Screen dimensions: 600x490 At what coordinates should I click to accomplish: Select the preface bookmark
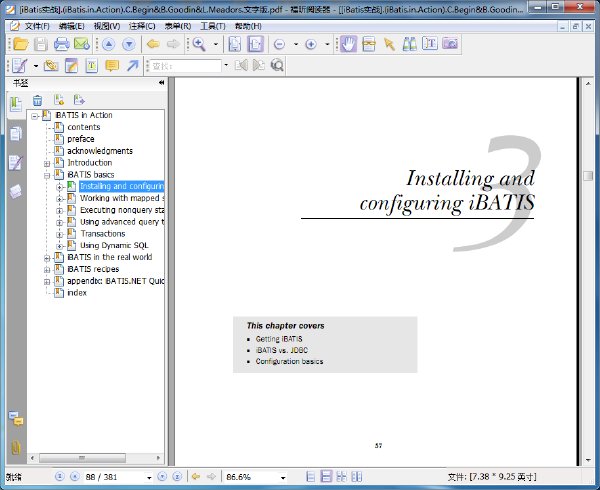point(81,139)
